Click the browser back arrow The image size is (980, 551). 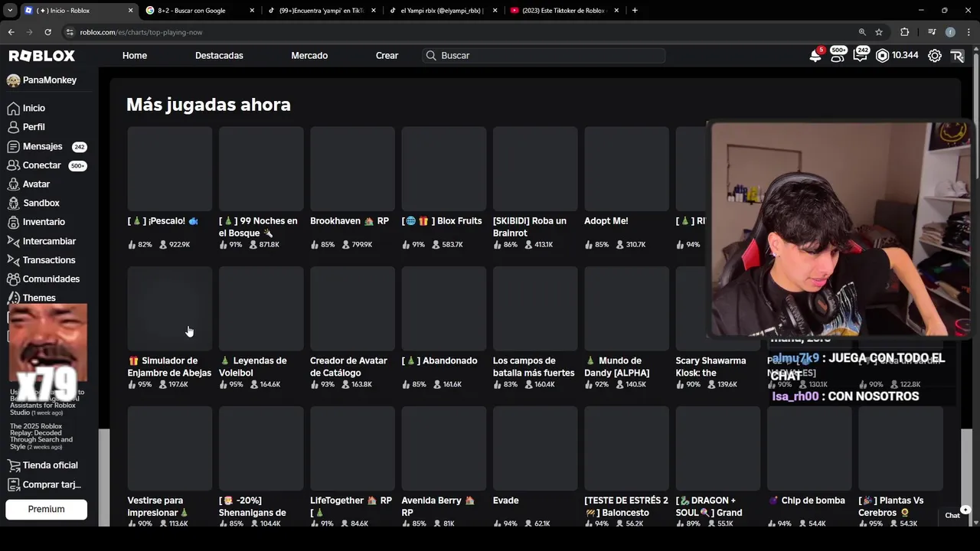(11, 32)
